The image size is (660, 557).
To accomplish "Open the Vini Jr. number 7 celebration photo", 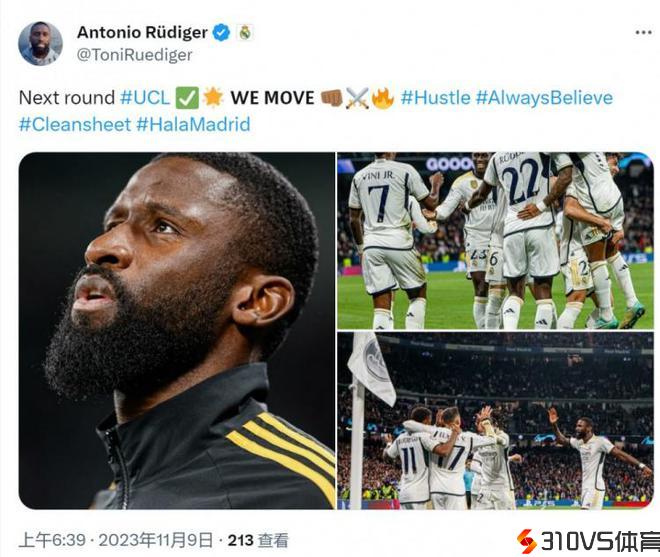I will [495, 241].
